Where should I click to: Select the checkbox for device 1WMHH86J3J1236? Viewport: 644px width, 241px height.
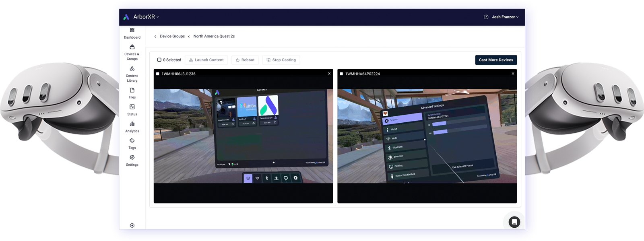[158, 74]
